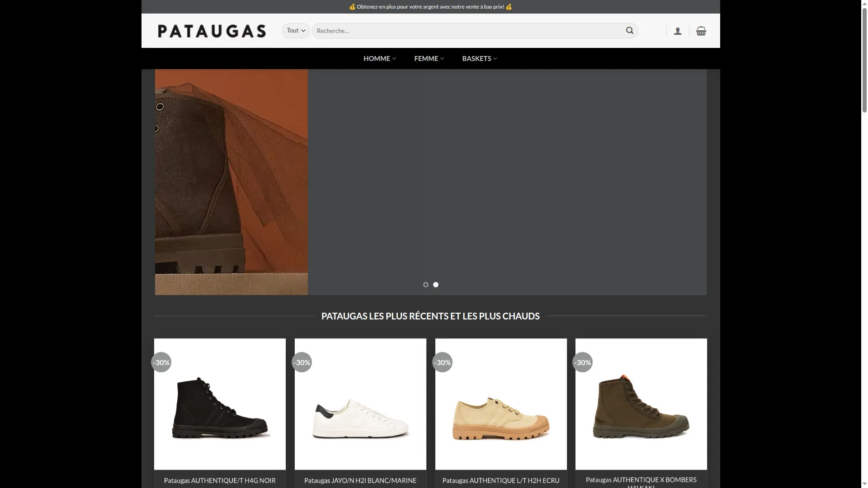Open Pataugas JAYO/N H2I BLANC/MARINE link
The height and width of the screenshot is (488, 868).
coord(360,480)
